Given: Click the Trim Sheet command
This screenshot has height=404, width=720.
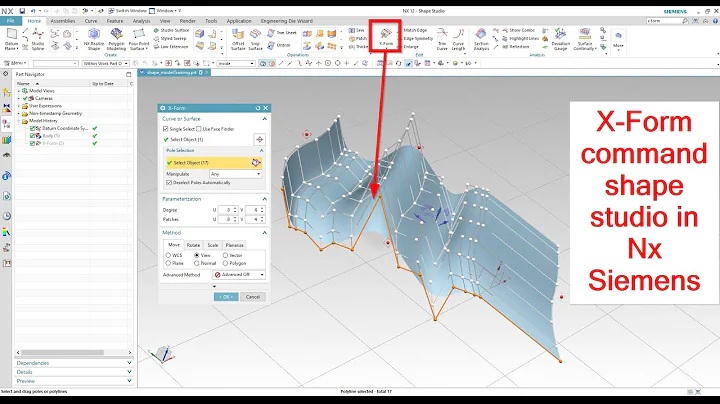Looking at the screenshot, I should (282, 33).
